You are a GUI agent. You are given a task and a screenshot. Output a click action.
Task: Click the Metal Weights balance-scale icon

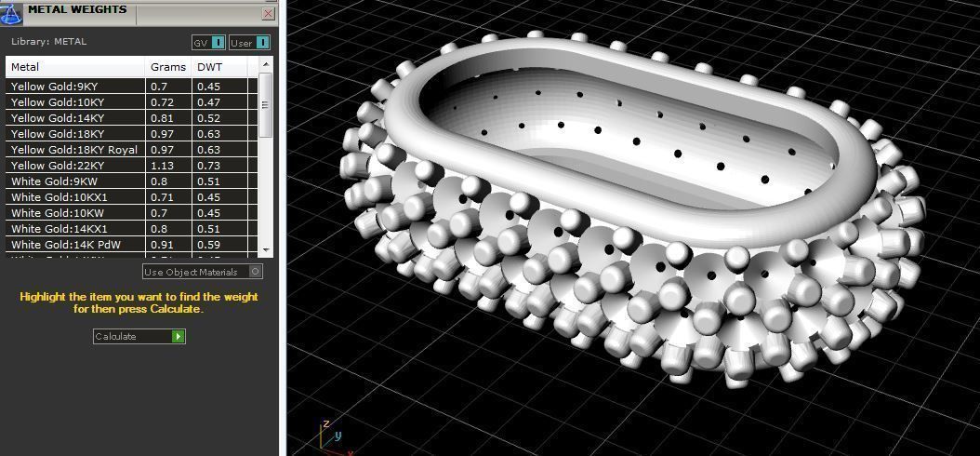pos(11,12)
